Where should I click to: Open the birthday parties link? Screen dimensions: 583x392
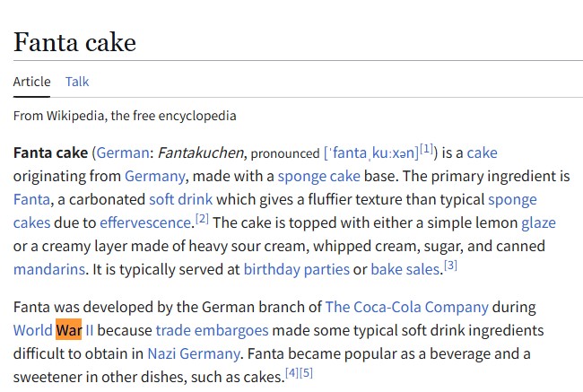[296, 269]
